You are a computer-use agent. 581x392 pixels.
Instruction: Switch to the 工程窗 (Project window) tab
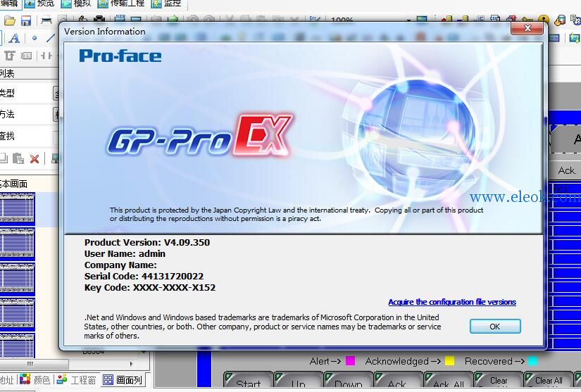click(77, 380)
